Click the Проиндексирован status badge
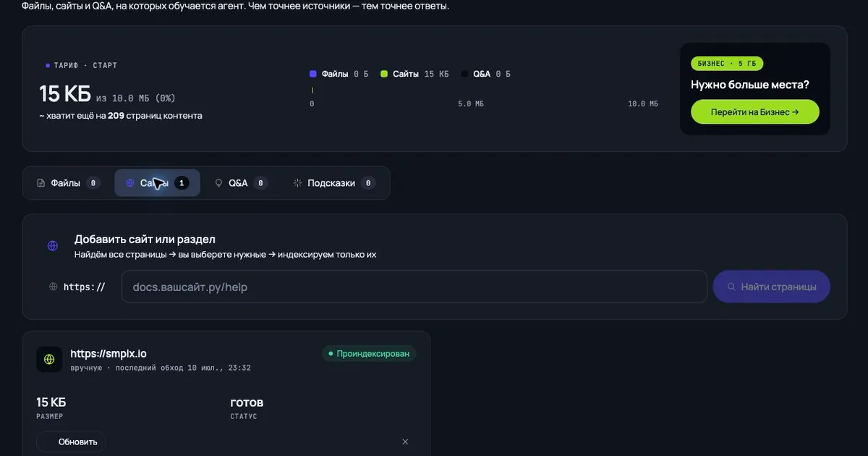The image size is (868, 456). (369, 354)
